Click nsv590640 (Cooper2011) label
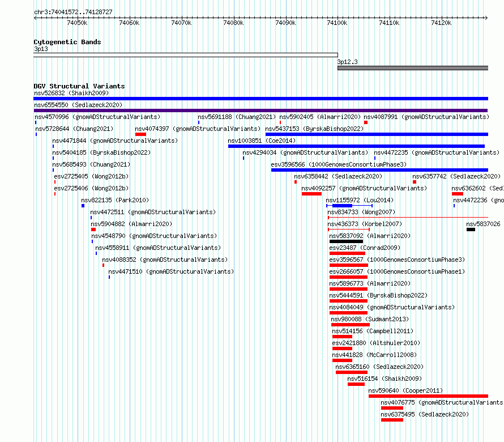The height and width of the screenshot is (442, 504). (405, 390)
